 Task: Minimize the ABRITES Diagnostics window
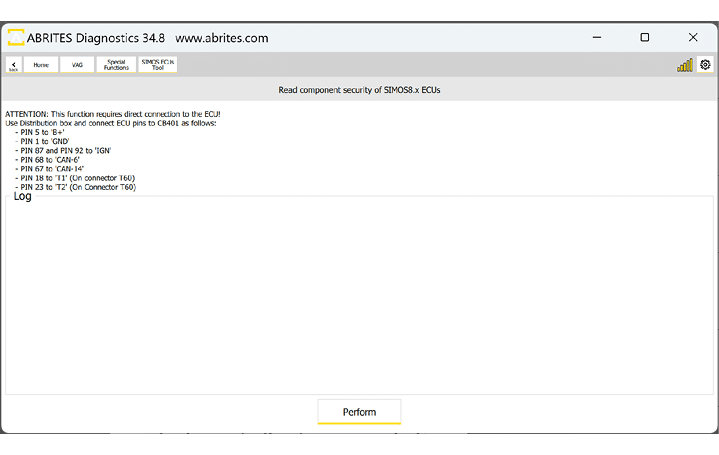point(596,38)
